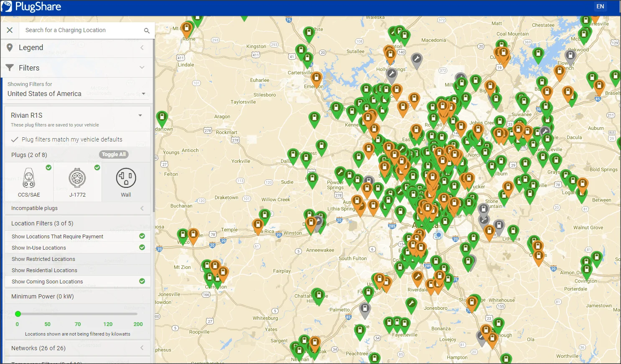The image size is (621, 364).
Task: Select the green charger pin at Waco
Action: 182,236
